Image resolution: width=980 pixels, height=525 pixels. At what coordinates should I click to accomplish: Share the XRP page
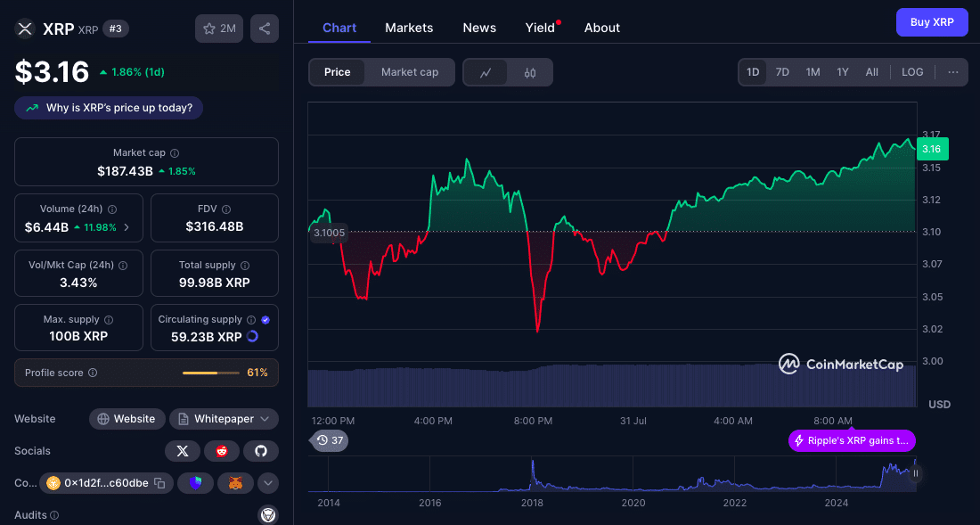pos(264,28)
